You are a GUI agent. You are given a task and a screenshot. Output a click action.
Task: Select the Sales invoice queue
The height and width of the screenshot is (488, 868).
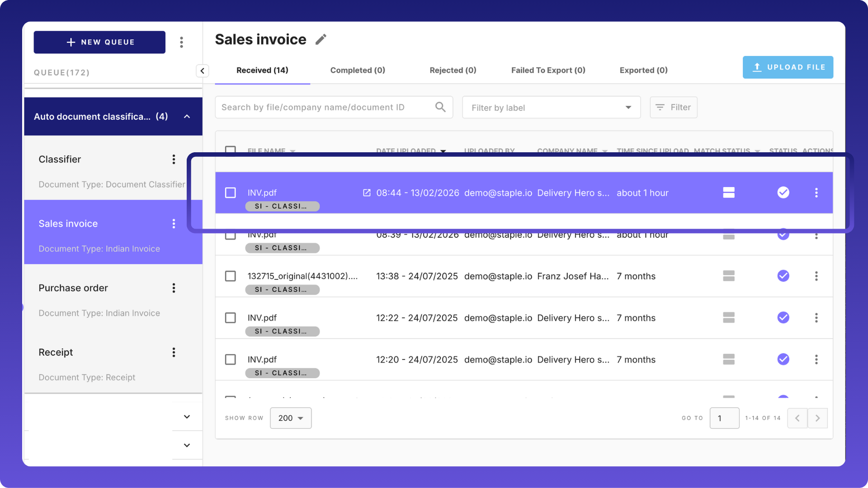click(113, 232)
